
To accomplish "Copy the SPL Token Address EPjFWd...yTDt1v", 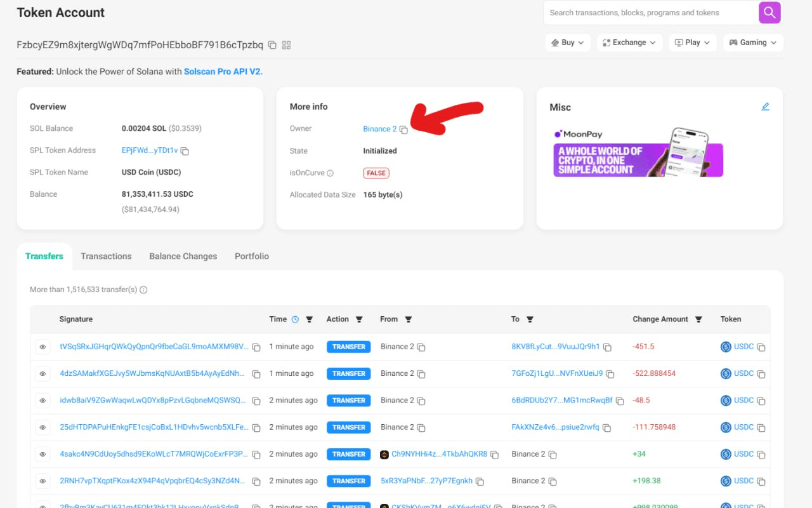I will point(185,151).
